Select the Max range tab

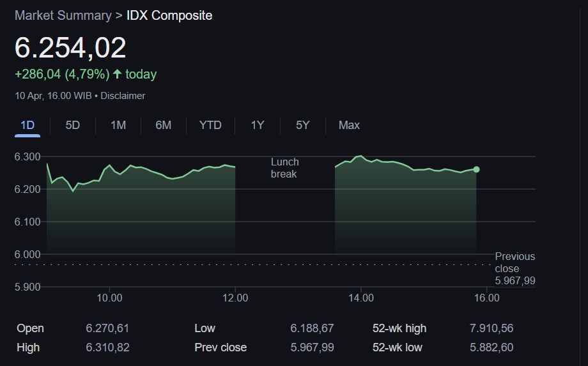[x=349, y=125]
